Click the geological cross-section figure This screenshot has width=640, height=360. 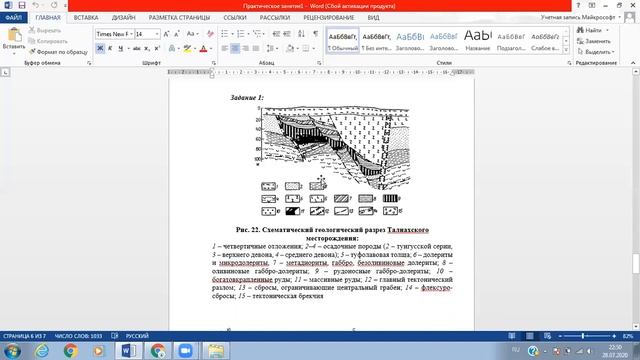tap(334, 160)
